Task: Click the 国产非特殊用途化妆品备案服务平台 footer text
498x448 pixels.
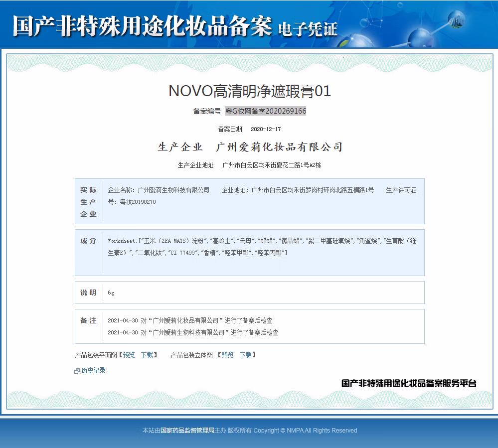Action: tap(409, 384)
